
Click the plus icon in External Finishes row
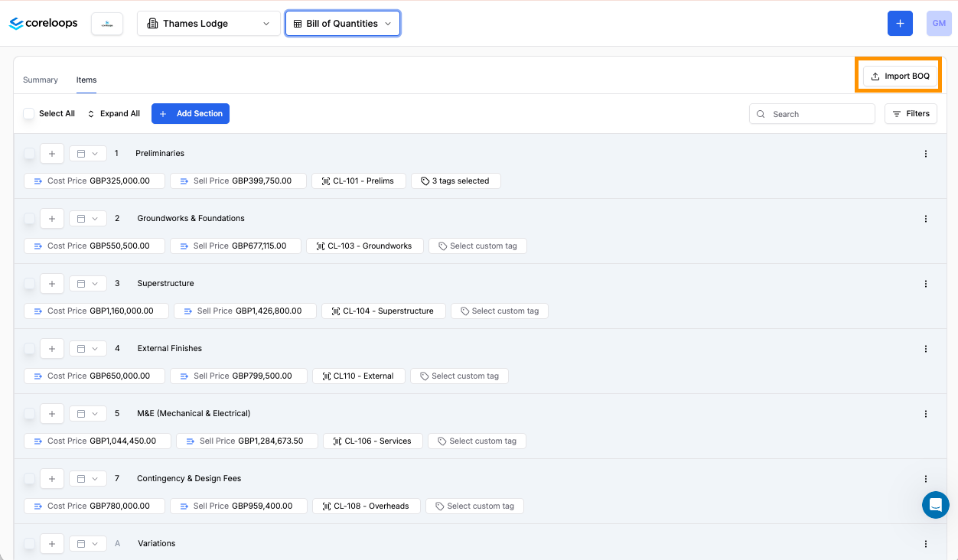(x=51, y=349)
